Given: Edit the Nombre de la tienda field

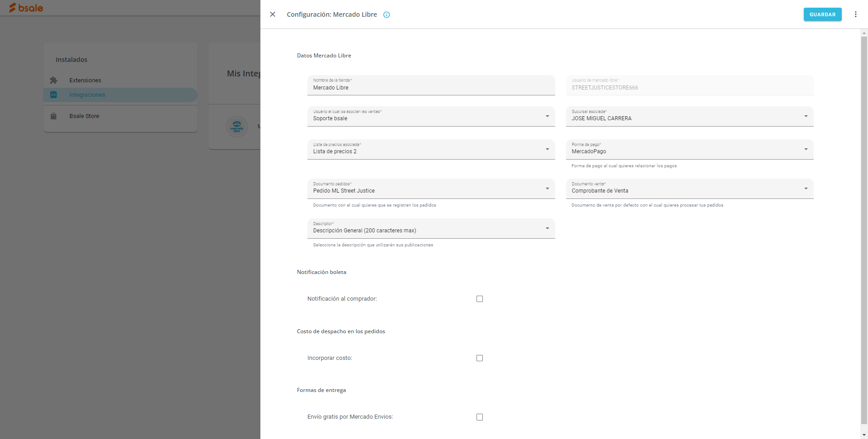Looking at the screenshot, I should (431, 85).
